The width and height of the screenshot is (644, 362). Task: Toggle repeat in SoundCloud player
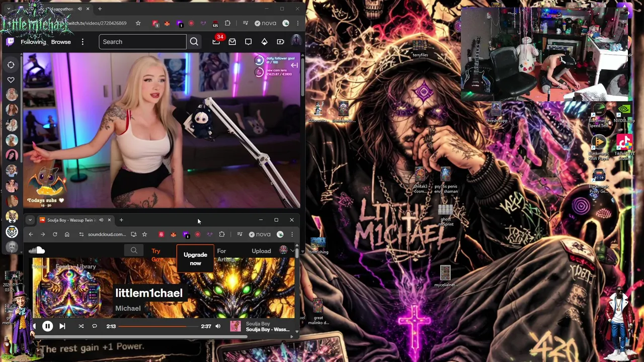click(x=94, y=326)
